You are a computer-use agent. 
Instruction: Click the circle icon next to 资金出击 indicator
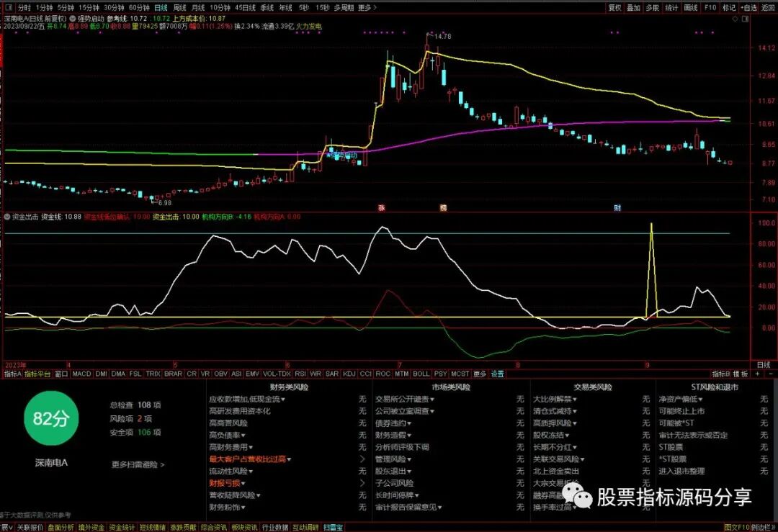(7, 217)
